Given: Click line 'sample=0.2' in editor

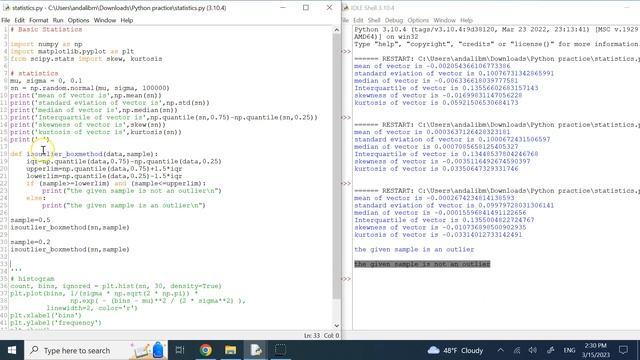Looking at the screenshot, I should pyautogui.click(x=30, y=242).
